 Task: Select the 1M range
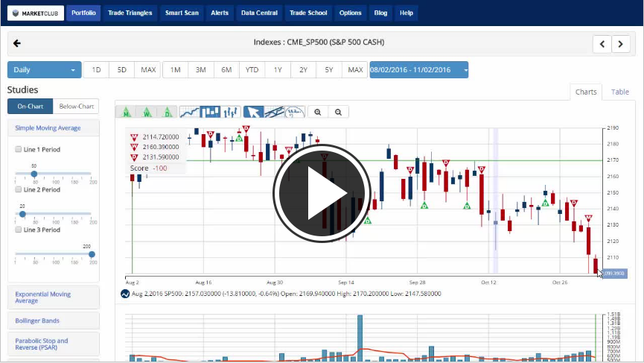coord(176,70)
